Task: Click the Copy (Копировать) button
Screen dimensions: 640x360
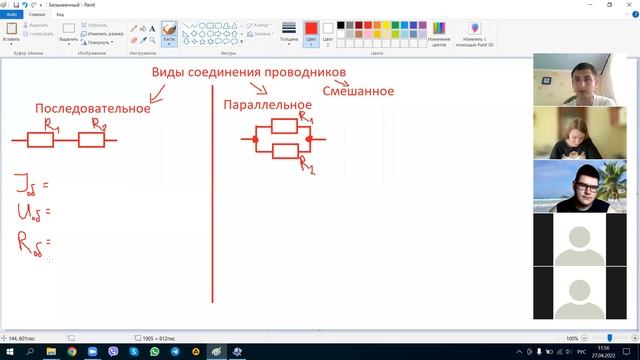Action: pos(38,34)
